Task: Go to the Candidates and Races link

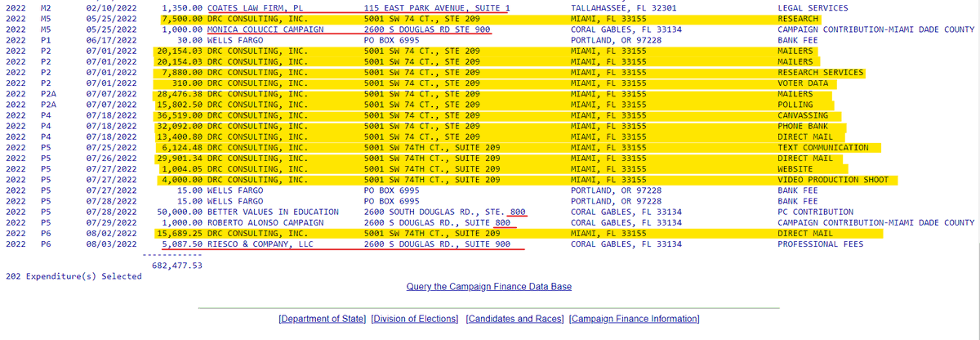Action: click(516, 319)
